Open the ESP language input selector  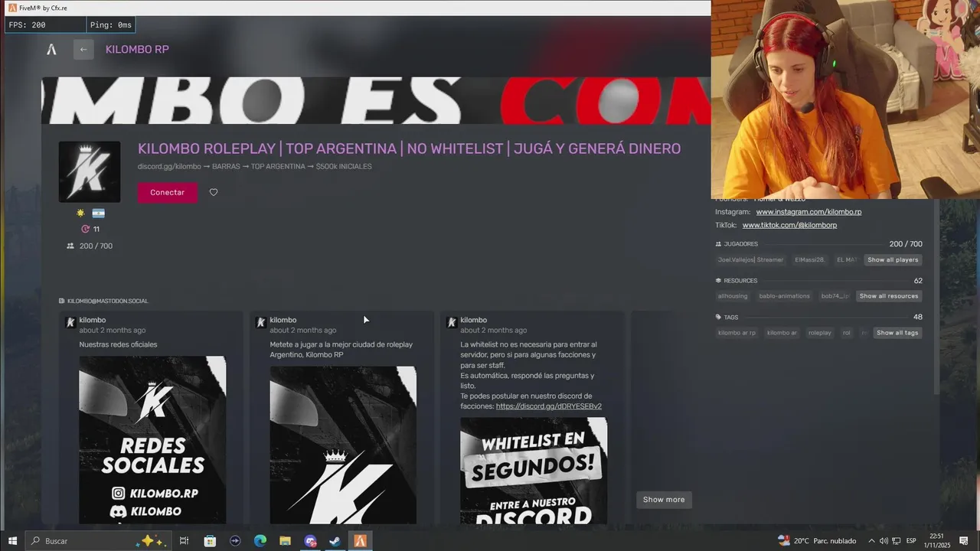(911, 541)
